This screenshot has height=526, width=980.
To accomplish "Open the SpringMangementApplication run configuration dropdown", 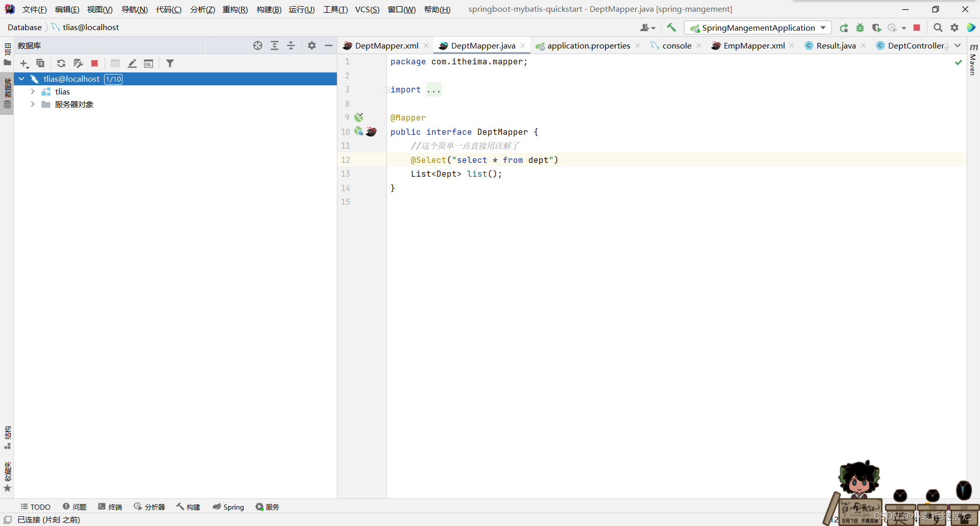I will 758,28.
